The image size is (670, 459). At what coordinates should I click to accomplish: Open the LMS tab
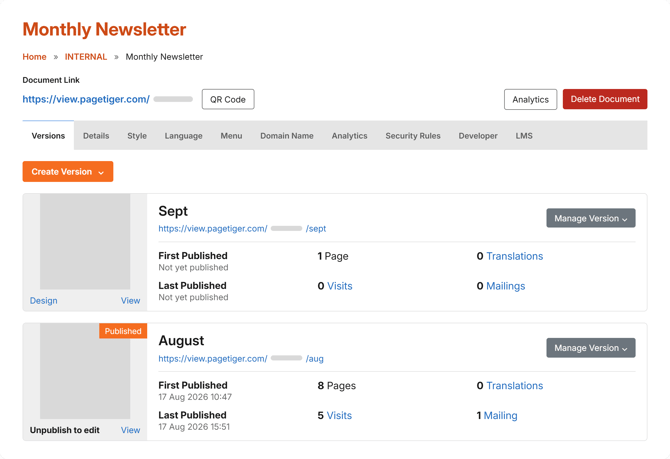[x=524, y=135]
